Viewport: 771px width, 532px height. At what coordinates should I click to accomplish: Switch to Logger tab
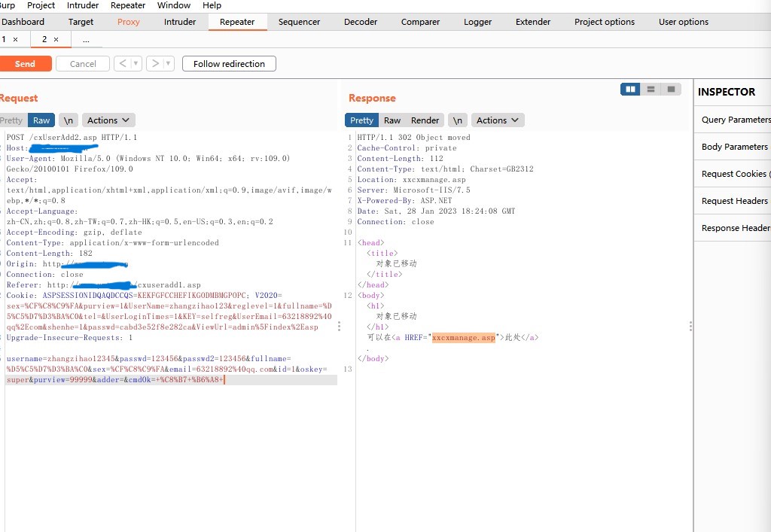(477, 22)
